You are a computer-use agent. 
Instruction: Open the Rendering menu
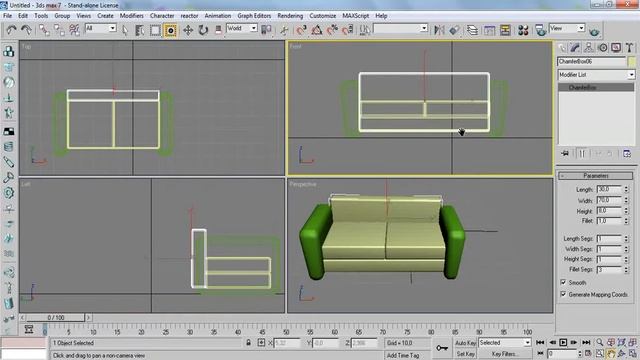290,16
